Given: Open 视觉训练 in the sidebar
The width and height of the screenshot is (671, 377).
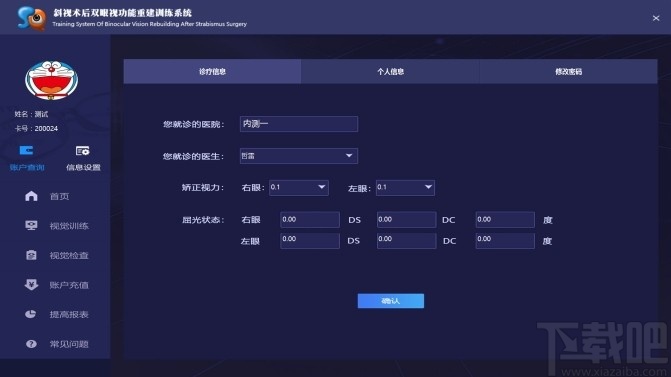Looking at the screenshot, I should coord(69,226).
